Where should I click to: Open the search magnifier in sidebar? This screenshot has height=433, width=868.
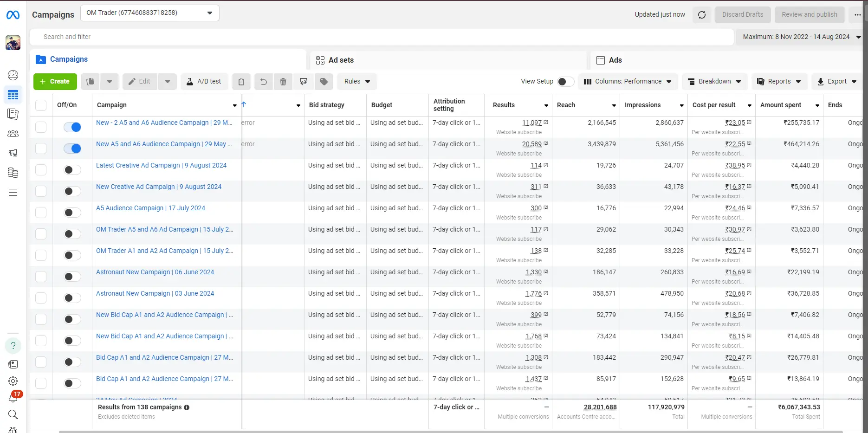click(x=13, y=414)
